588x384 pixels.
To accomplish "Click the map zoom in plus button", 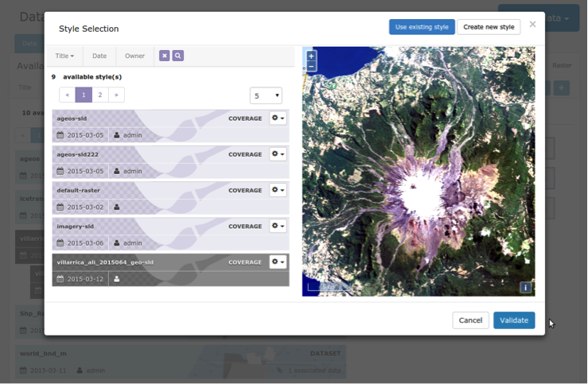I will click(x=311, y=56).
